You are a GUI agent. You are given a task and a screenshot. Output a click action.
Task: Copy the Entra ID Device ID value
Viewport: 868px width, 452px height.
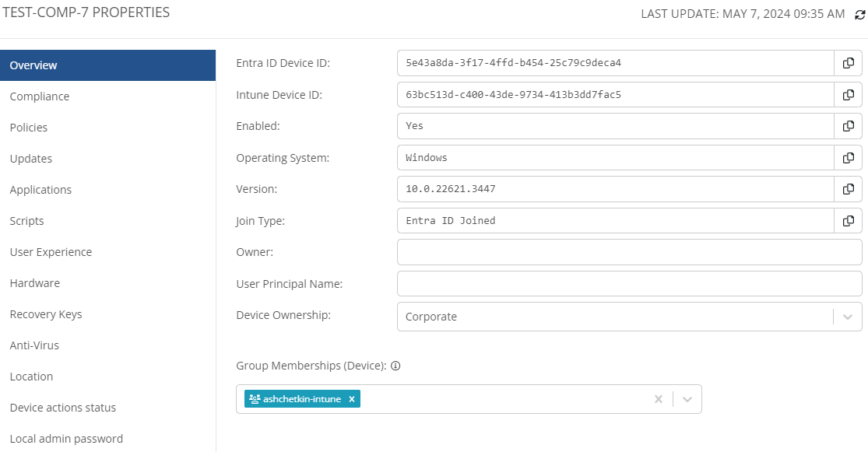click(848, 63)
